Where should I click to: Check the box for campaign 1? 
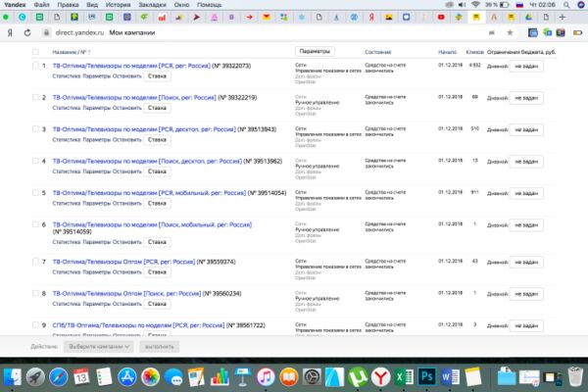point(35,66)
